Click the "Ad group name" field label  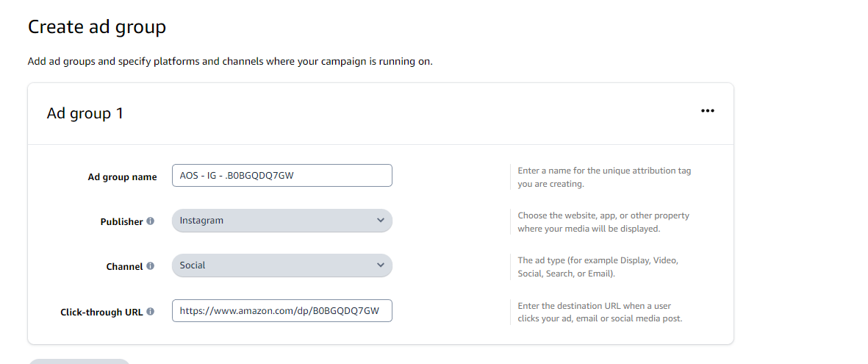click(122, 177)
